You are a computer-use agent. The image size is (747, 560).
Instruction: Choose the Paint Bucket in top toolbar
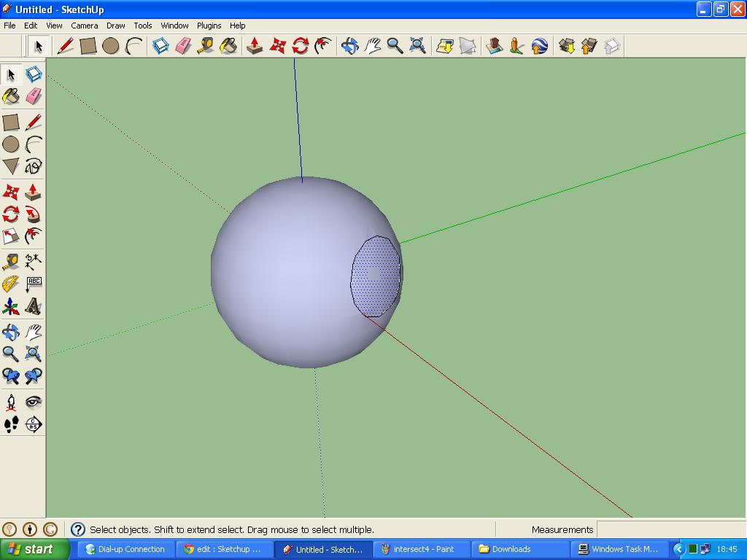click(x=228, y=46)
